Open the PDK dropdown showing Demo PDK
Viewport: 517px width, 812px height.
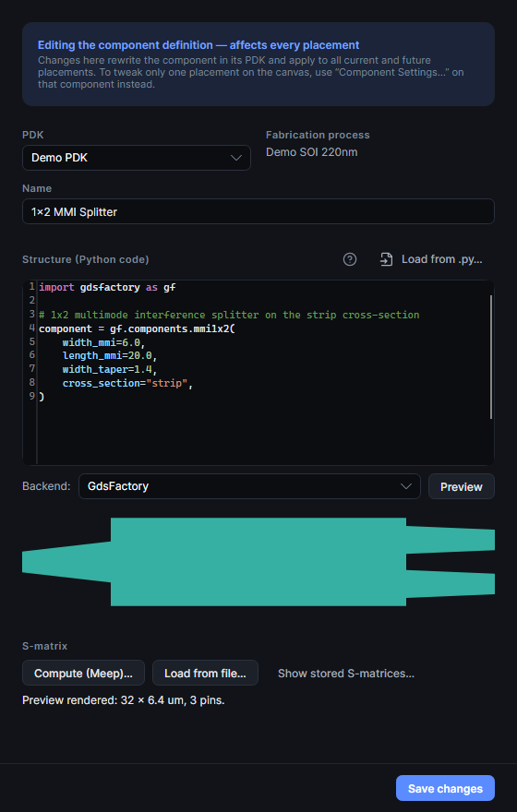137,158
